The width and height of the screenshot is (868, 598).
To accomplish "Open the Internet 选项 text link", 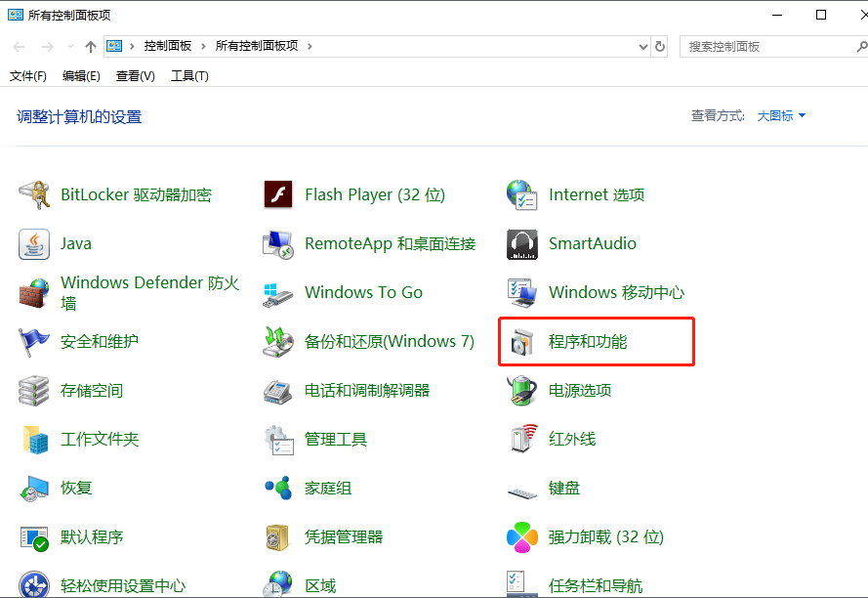I will tap(597, 195).
